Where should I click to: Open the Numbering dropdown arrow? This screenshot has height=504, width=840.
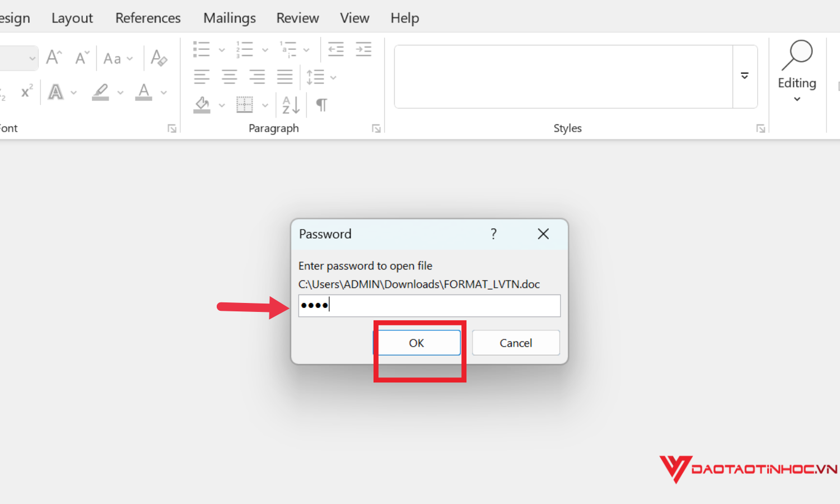[x=265, y=49]
